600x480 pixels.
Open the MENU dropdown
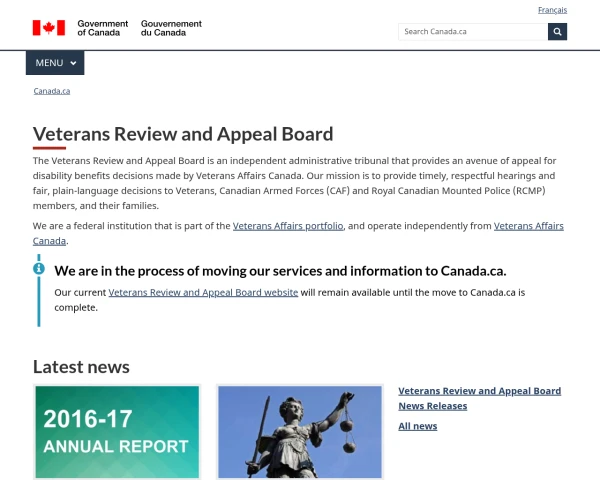(x=55, y=63)
